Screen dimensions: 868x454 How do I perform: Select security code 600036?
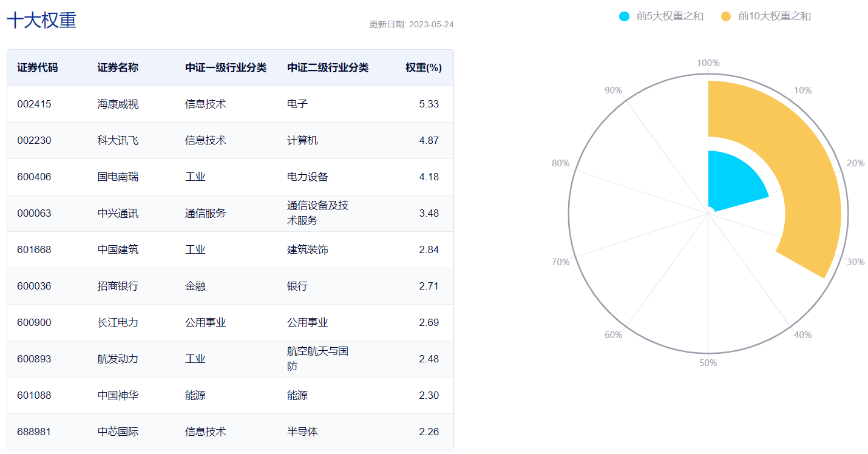[x=34, y=286]
